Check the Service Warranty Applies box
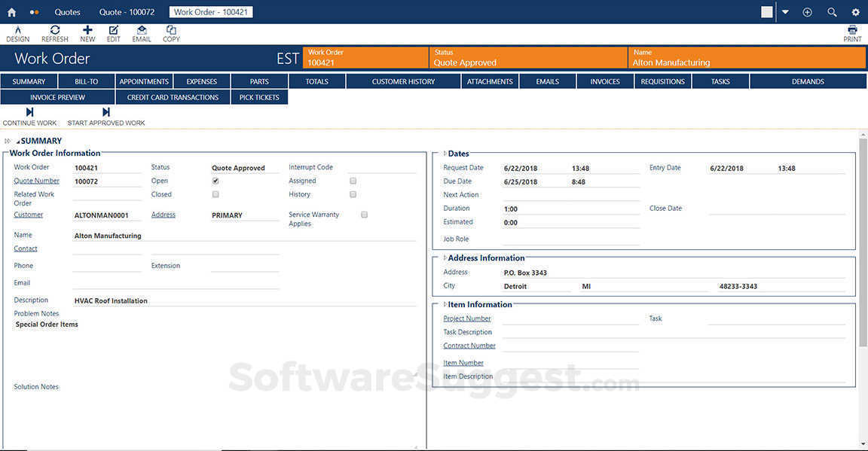Viewport: 868px width, 451px height. click(364, 214)
